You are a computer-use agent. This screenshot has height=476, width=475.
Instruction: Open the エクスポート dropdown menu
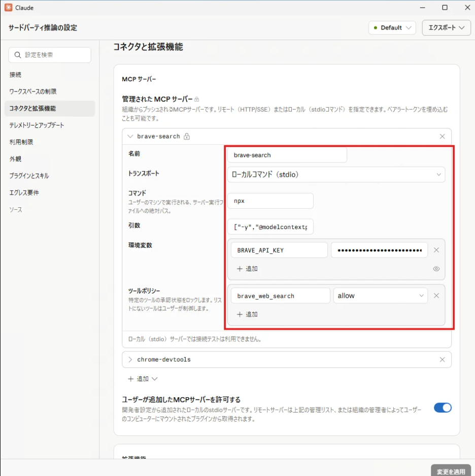tap(446, 27)
